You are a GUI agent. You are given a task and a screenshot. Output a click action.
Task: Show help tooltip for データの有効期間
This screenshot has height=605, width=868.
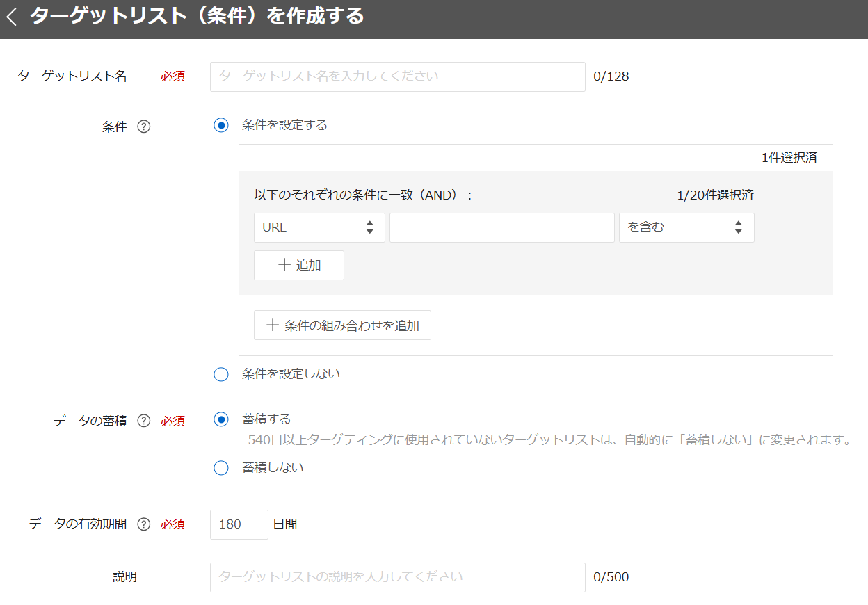coord(144,524)
